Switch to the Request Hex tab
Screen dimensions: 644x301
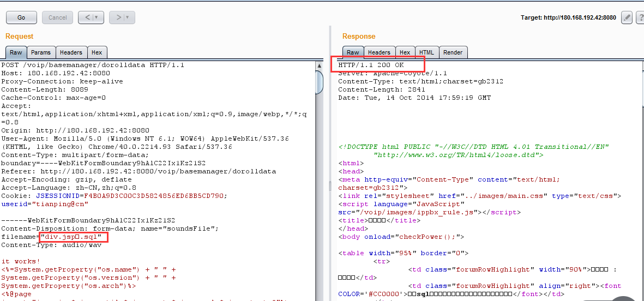(x=97, y=52)
